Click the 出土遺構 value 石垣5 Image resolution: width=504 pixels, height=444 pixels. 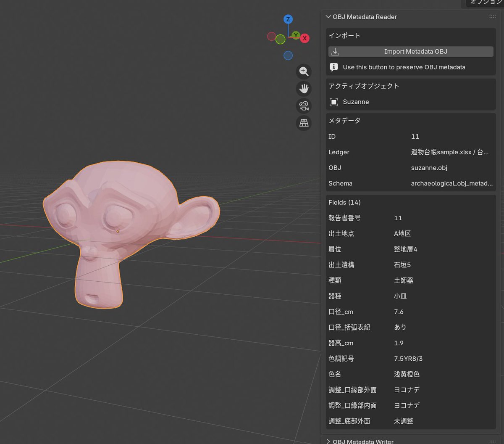[x=402, y=265]
